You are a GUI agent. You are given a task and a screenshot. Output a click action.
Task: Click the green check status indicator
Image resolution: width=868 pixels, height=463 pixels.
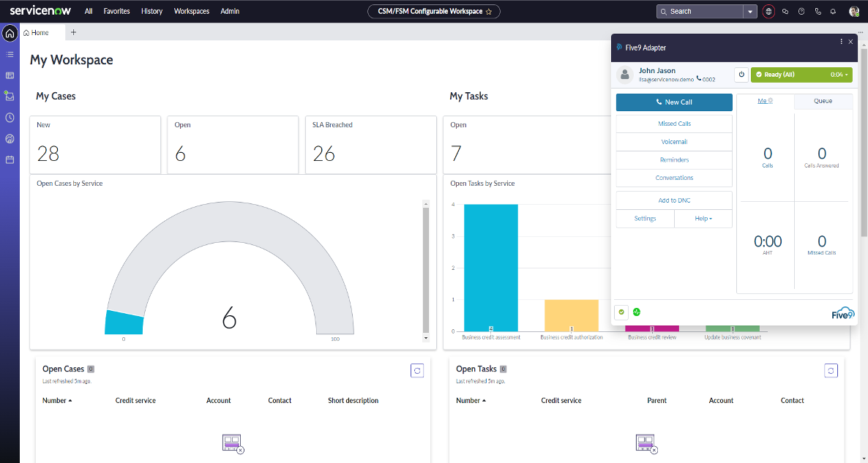tap(621, 312)
